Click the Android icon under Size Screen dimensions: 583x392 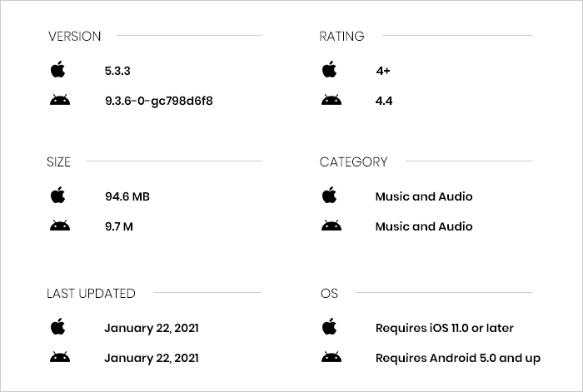click(60, 226)
